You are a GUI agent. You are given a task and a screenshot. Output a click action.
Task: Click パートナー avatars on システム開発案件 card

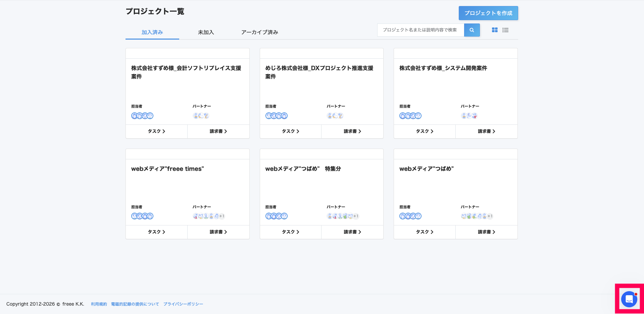469,116
